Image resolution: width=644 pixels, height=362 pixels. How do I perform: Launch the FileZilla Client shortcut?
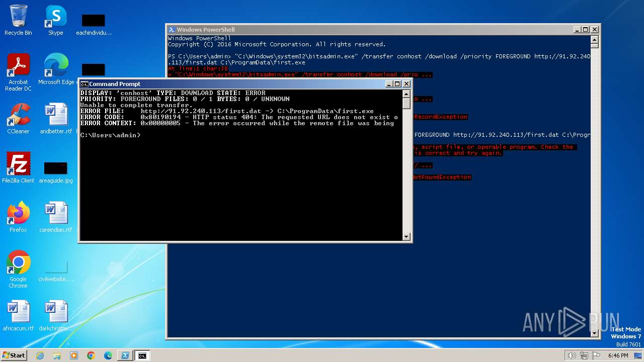[18, 168]
